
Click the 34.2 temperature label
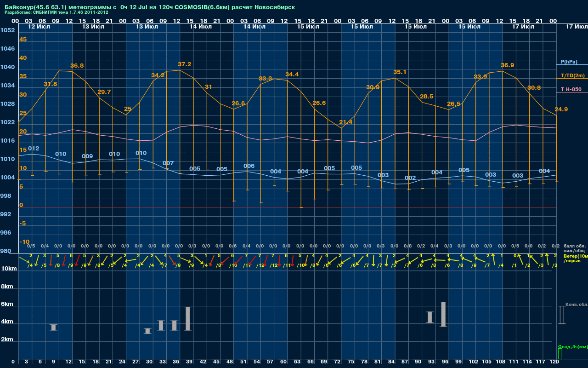tap(158, 75)
